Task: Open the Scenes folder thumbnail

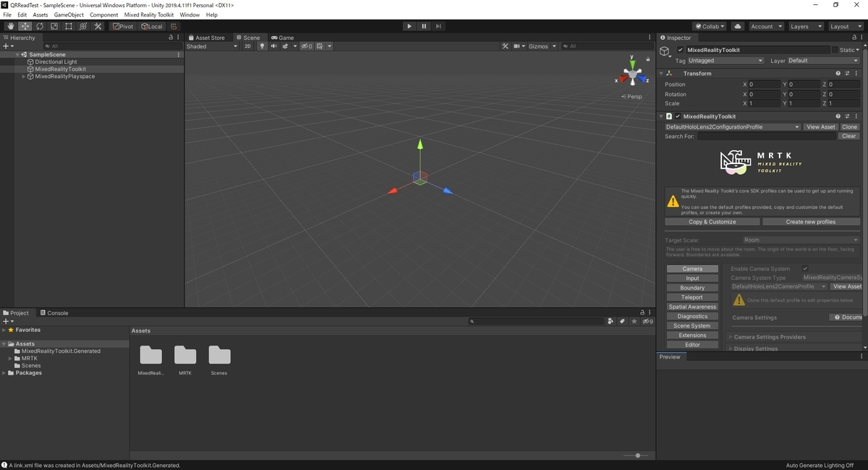Action: (219, 355)
